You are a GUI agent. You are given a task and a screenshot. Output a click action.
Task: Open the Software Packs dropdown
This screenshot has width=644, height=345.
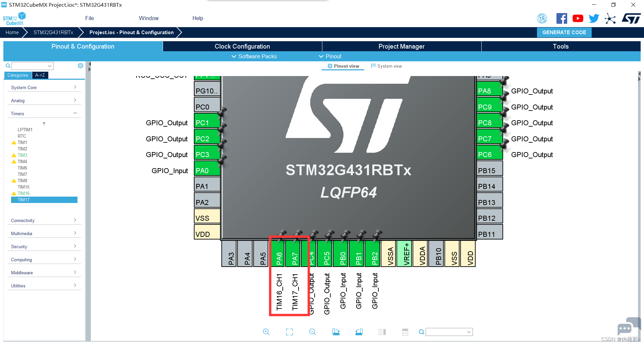pos(254,56)
